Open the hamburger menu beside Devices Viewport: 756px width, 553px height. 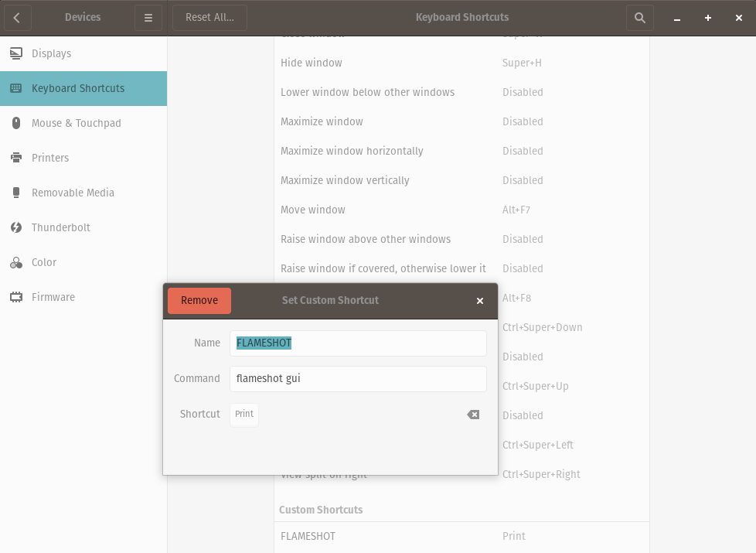click(148, 18)
